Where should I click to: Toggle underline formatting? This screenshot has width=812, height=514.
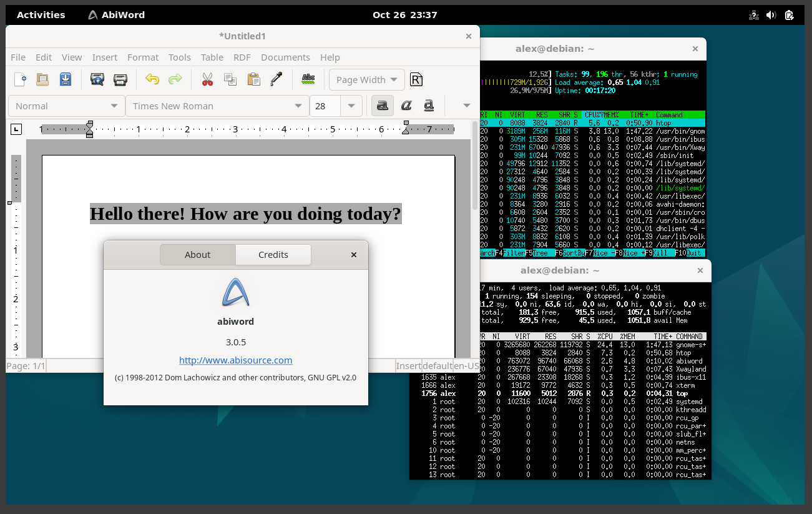[429, 106]
